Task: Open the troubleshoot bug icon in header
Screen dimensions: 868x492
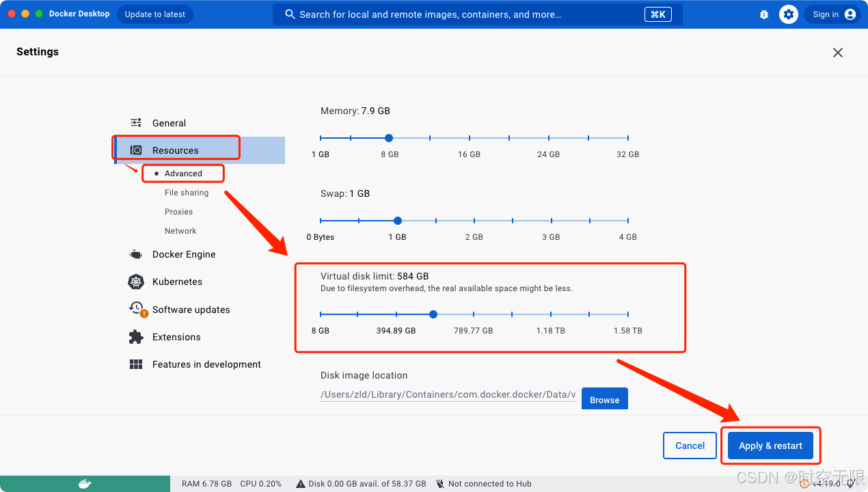Action: pos(764,14)
